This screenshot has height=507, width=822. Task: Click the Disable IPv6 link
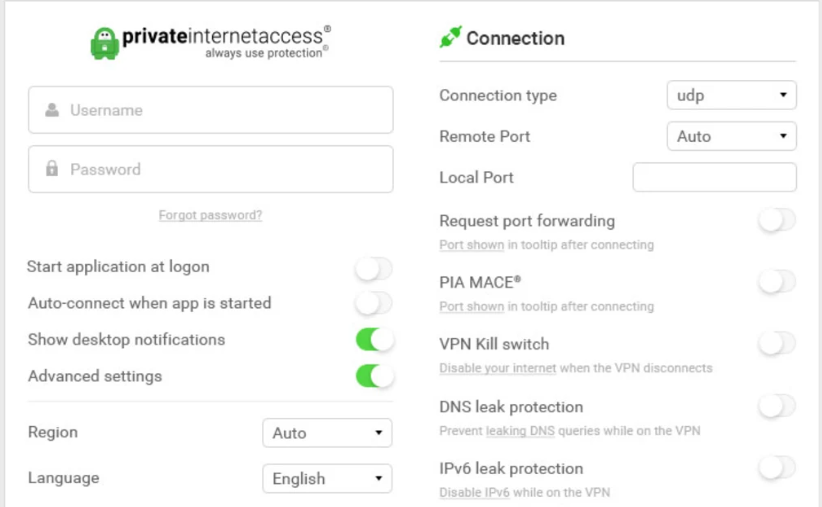[x=474, y=492]
